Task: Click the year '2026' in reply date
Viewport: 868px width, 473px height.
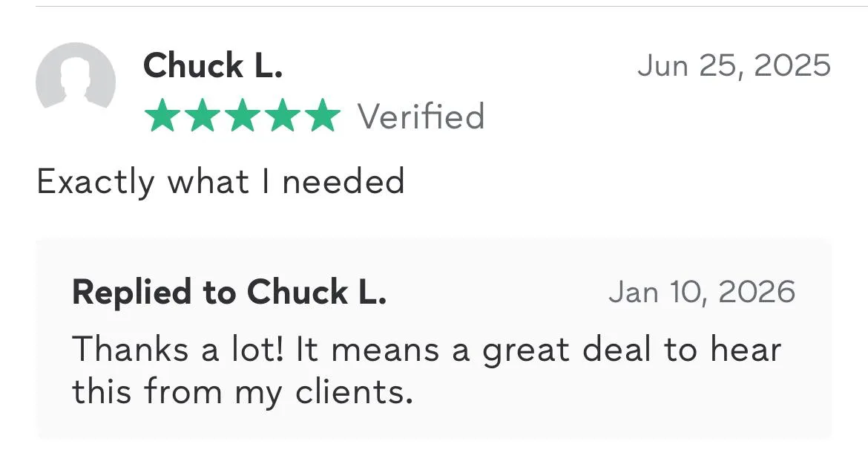Action: tap(757, 292)
